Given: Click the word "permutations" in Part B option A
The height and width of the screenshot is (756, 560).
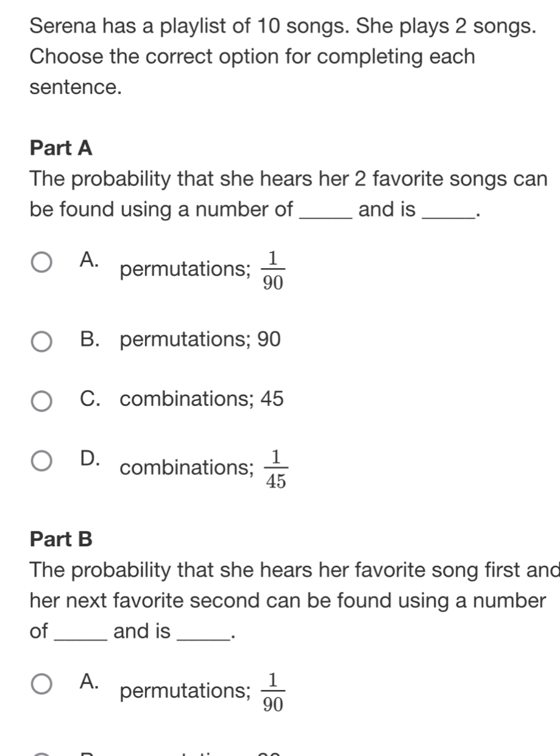Looking at the screenshot, I should 184,691.
